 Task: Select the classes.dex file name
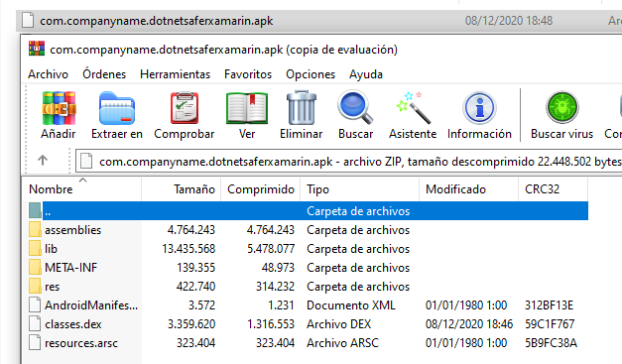coord(73,324)
